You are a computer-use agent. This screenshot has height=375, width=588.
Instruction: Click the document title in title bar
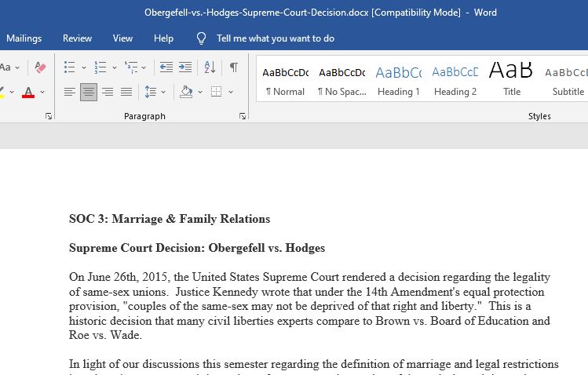tap(320, 13)
